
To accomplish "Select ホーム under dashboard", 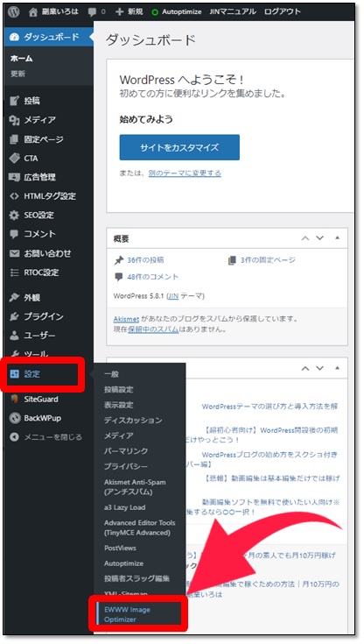I will (x=21, y=59).
